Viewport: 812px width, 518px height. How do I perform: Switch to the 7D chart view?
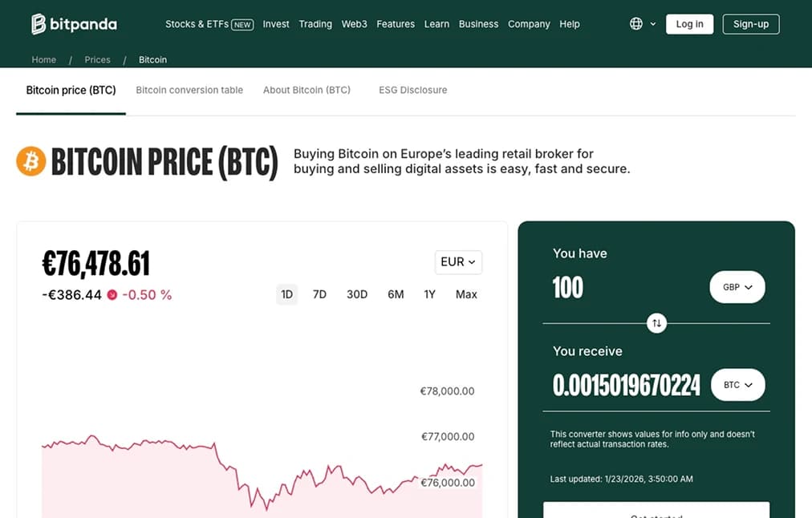tap(319, 294)
